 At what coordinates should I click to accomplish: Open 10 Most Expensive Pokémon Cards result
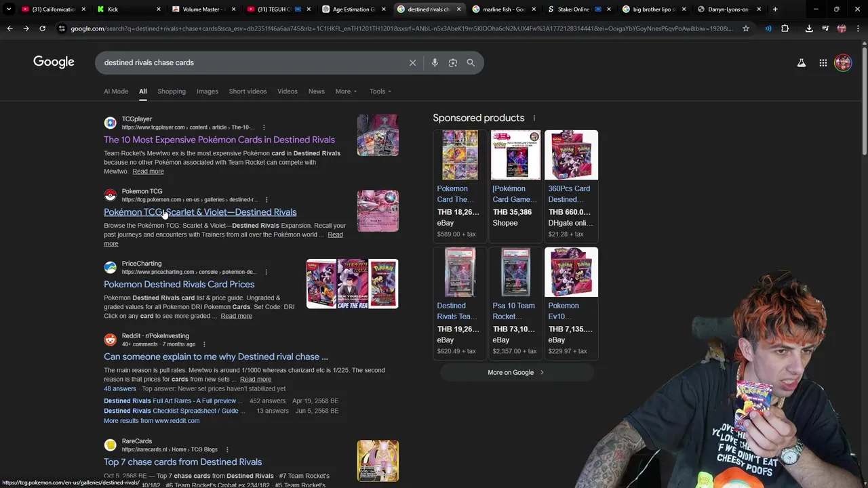click(219, 140)
